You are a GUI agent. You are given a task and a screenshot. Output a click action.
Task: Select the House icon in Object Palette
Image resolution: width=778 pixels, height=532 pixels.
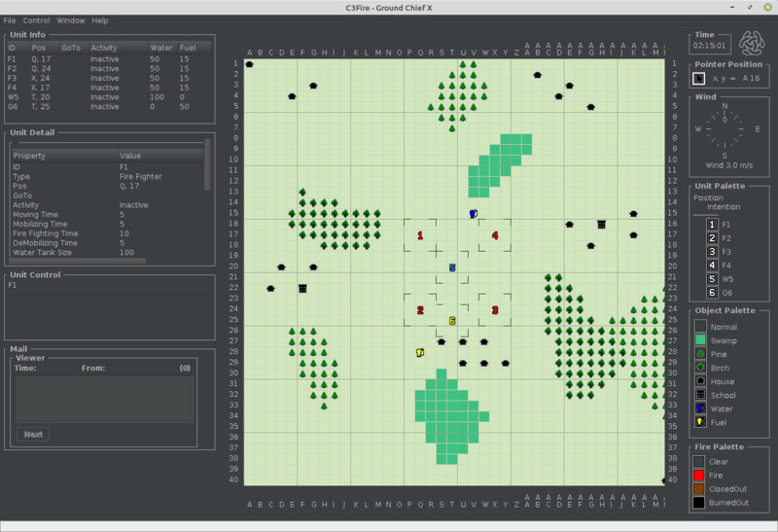coord(700,381)
